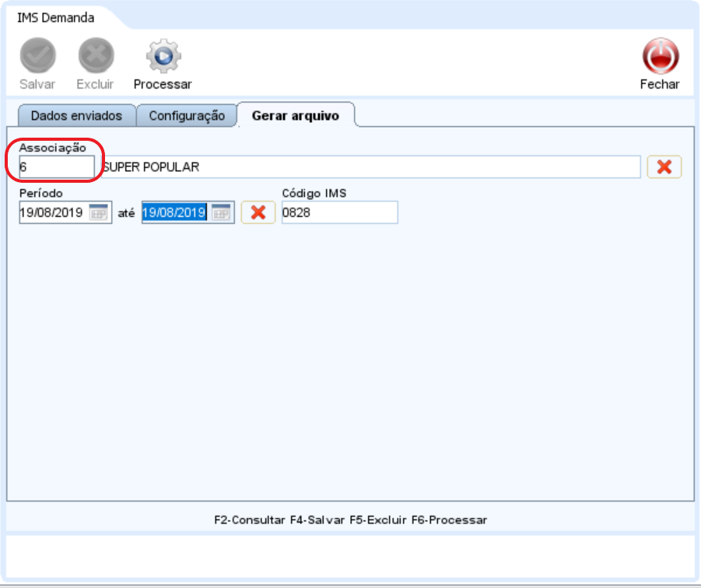
Task: Click the Salvar checkmark icon
Action: point(37,56)
